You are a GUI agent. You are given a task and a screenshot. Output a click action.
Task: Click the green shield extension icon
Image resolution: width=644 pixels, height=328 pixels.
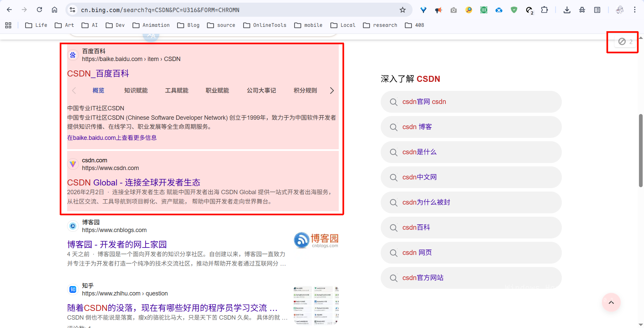[514, 10]
